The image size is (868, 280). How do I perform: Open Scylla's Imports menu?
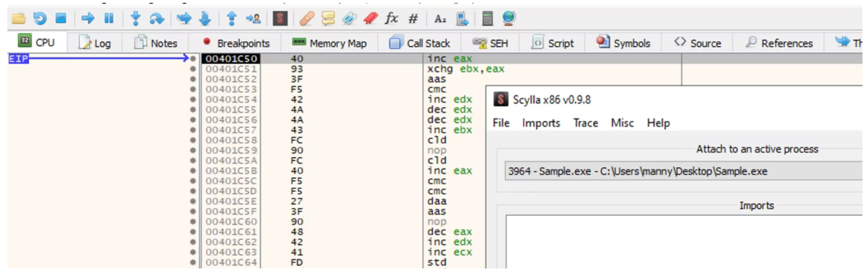541,123
